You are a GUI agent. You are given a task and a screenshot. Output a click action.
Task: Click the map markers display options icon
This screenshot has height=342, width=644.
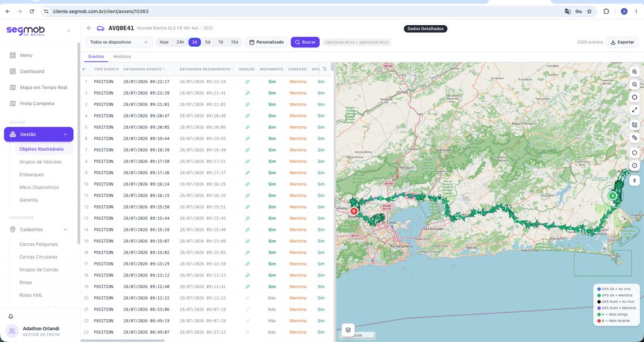click(635, 125)
